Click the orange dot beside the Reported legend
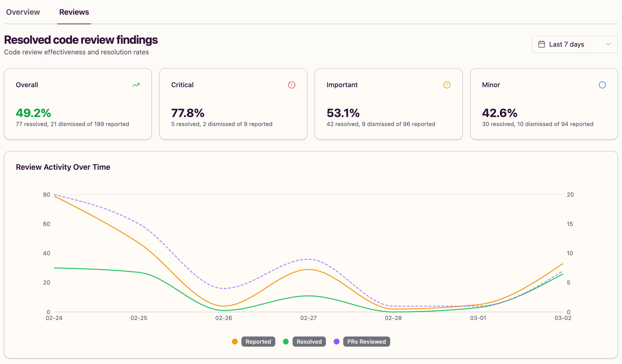Screen dimensions: 622x364 pyautogui.click(x=235, y=341)
